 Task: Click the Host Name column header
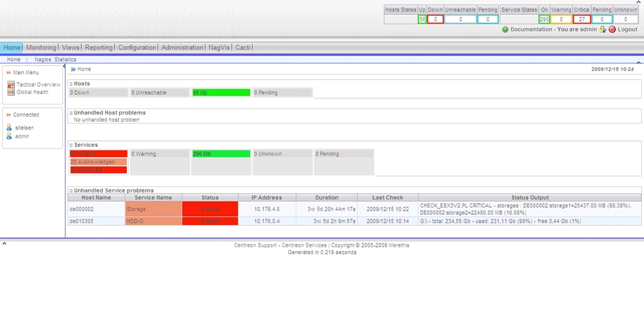click(96, 198)
